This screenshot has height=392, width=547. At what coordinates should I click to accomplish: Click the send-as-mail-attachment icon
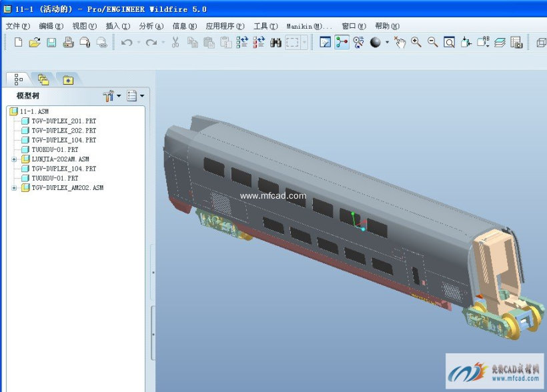coord(85,43)
